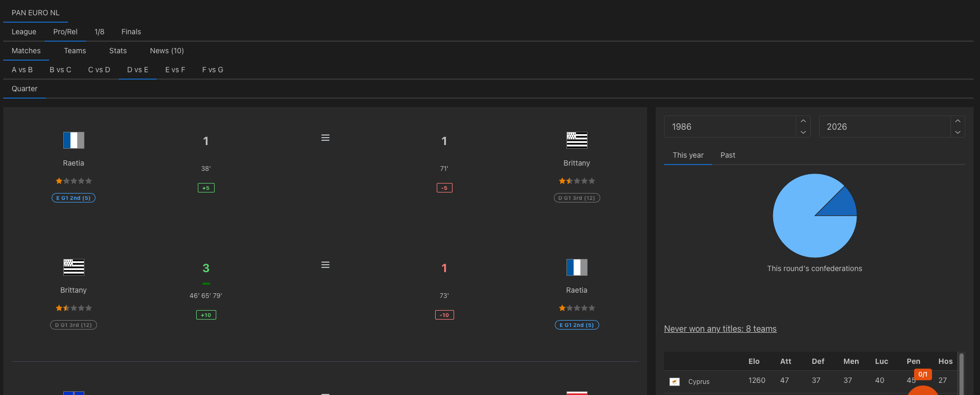Viewport: 980px width, 395px height.
Task: Focus the 2026 year input field
Action: click(x=885, y=127)
